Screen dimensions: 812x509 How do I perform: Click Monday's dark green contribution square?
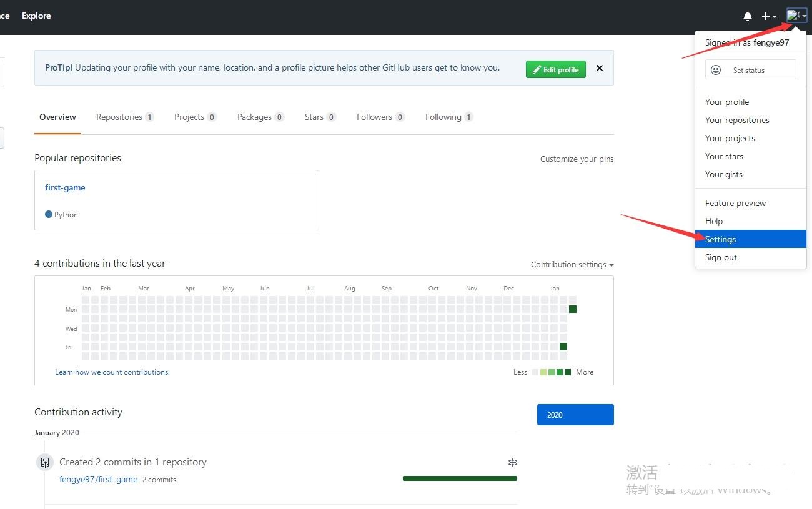click(573, 309)
